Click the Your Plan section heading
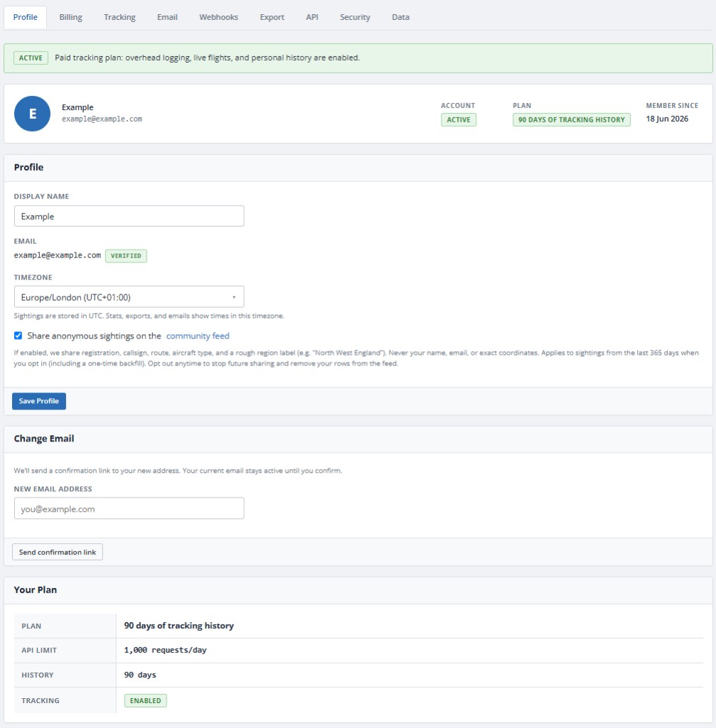This screenshot has height=728, width=716. pos(36,589)
